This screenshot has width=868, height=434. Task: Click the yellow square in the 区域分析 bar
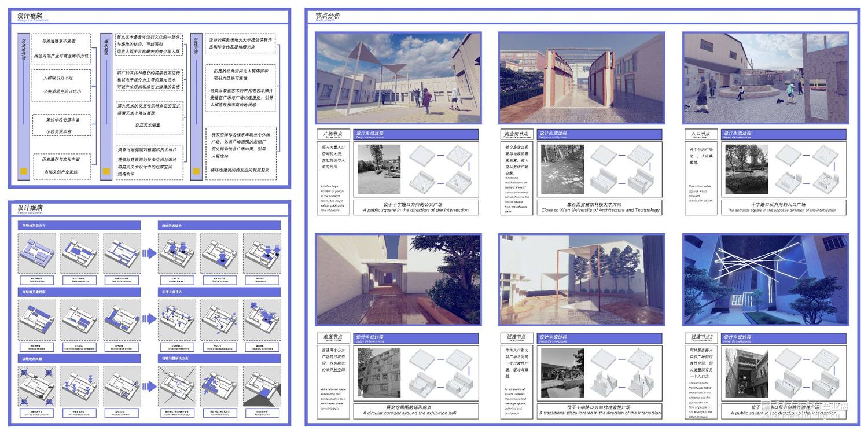24,172
